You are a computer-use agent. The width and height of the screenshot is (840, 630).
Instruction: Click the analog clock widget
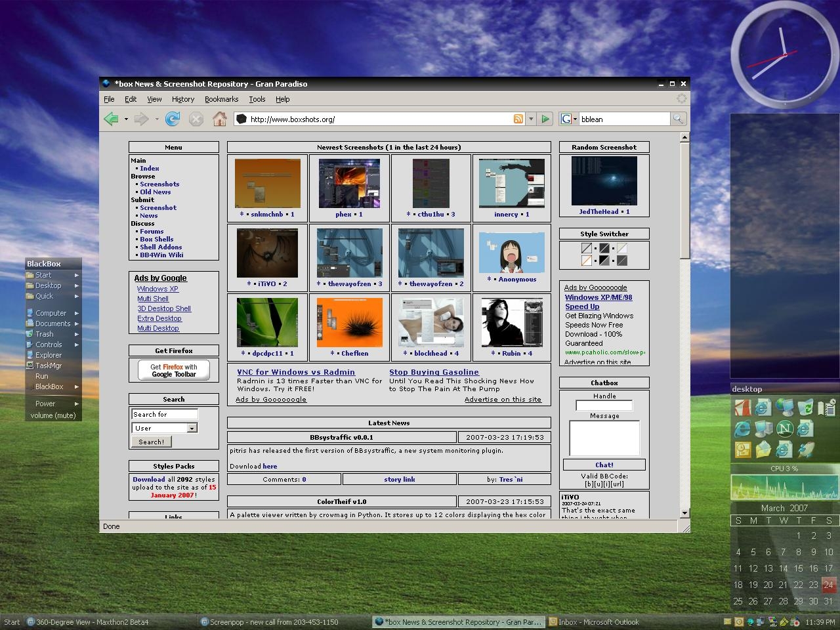784,55
